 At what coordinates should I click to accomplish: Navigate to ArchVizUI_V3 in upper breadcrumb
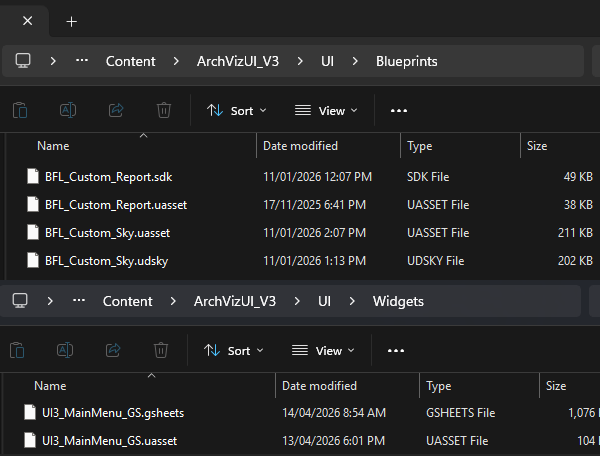[x=238, y=61]
